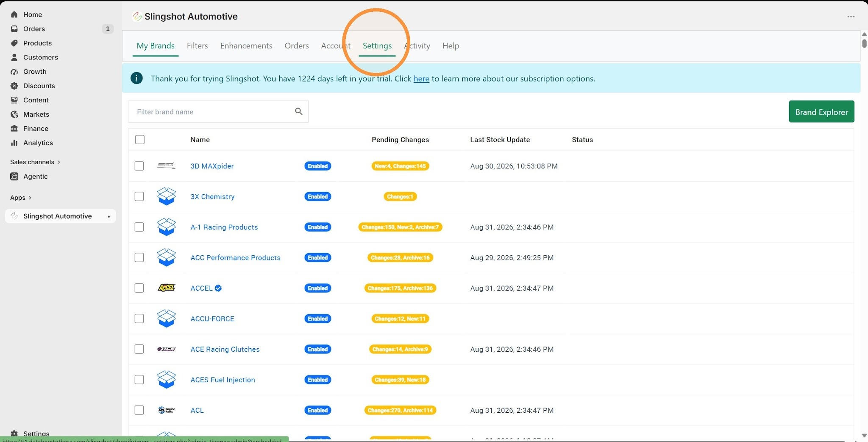Switch to the Enhancements tab
The width and height of the screenshot is (868, 442).
(246, 46)
